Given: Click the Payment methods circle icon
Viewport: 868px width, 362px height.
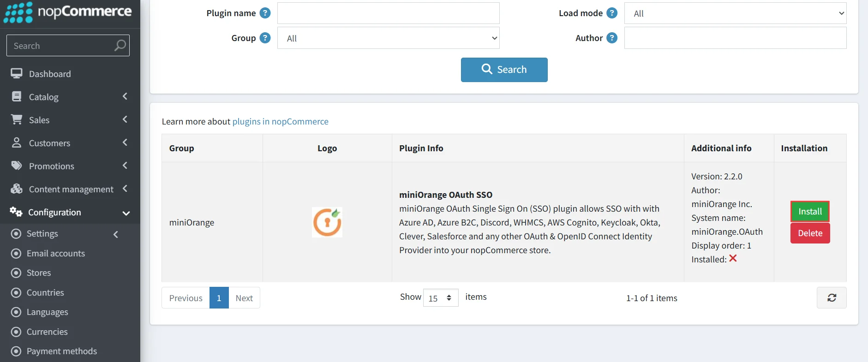Looking at the screenshot, I should pyautogui.click(x=16, y=351).
